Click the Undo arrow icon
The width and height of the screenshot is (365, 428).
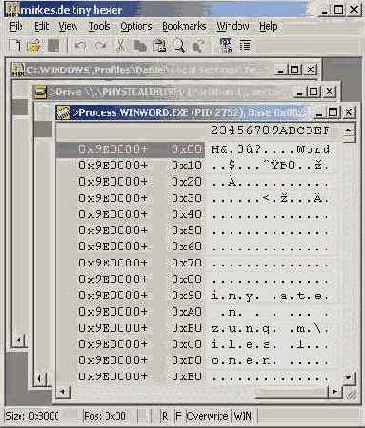tap(80, 46)
